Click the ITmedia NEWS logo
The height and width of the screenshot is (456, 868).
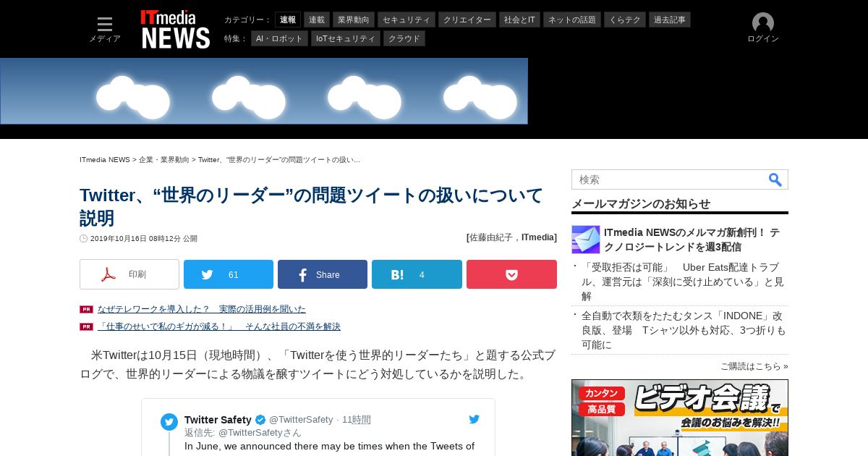(176, 30)
